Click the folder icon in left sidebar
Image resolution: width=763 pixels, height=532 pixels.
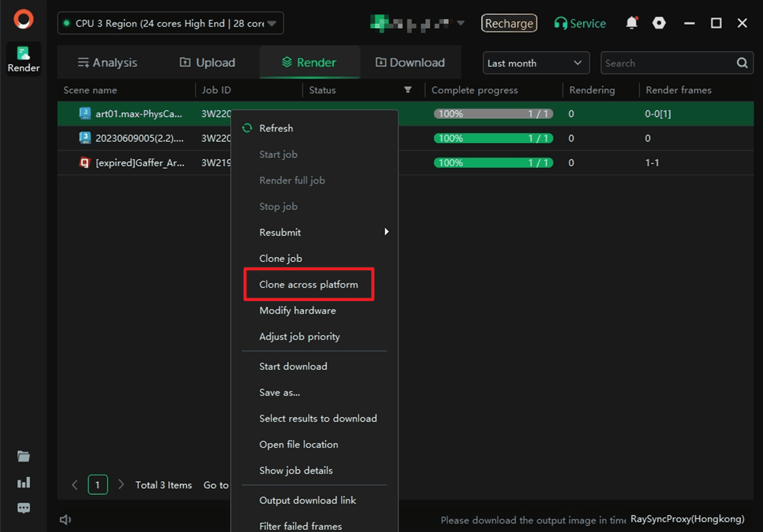[x=24, y=456]
